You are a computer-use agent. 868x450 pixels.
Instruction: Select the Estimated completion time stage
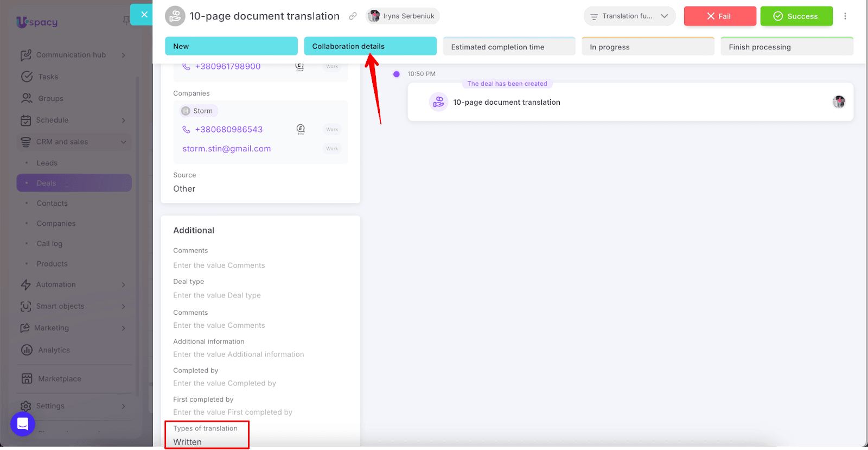click(x=509, y=47)
